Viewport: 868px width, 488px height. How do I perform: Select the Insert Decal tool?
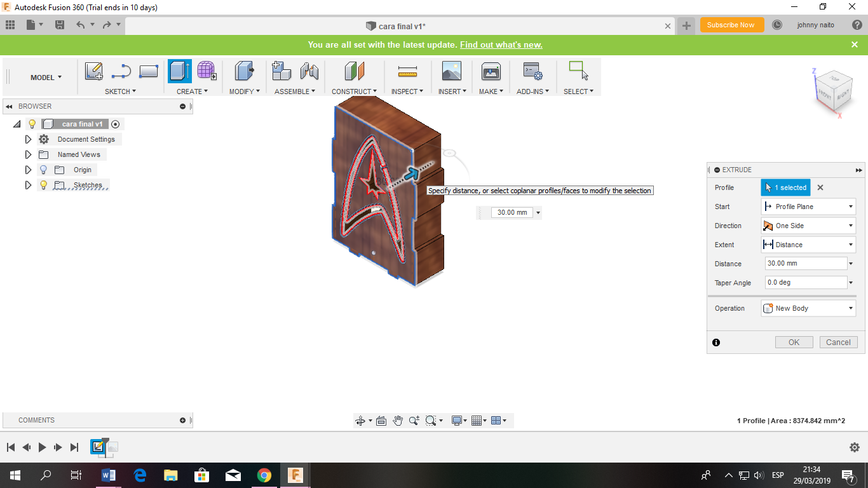pos(452,71)
